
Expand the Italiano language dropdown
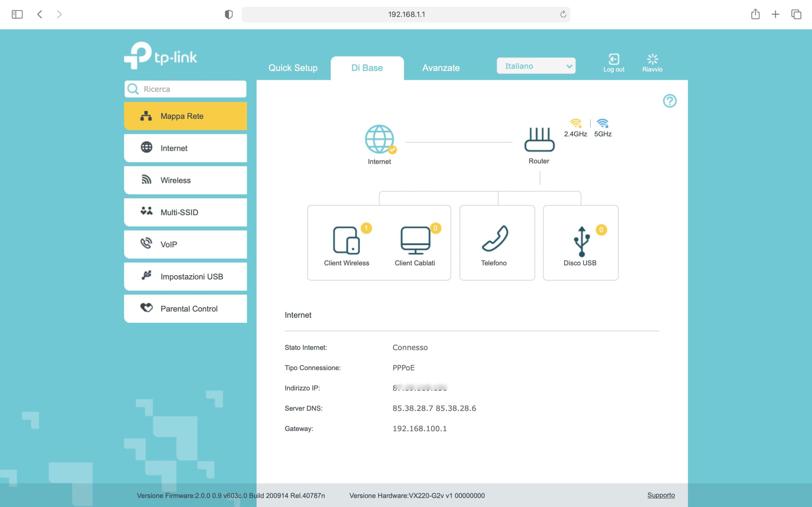pos(536,66)
